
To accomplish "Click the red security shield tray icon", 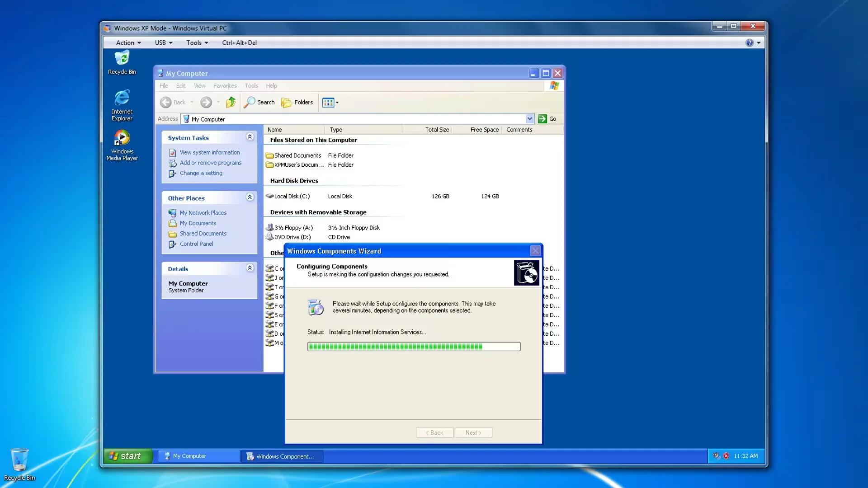I will click(x=726, y=456).
